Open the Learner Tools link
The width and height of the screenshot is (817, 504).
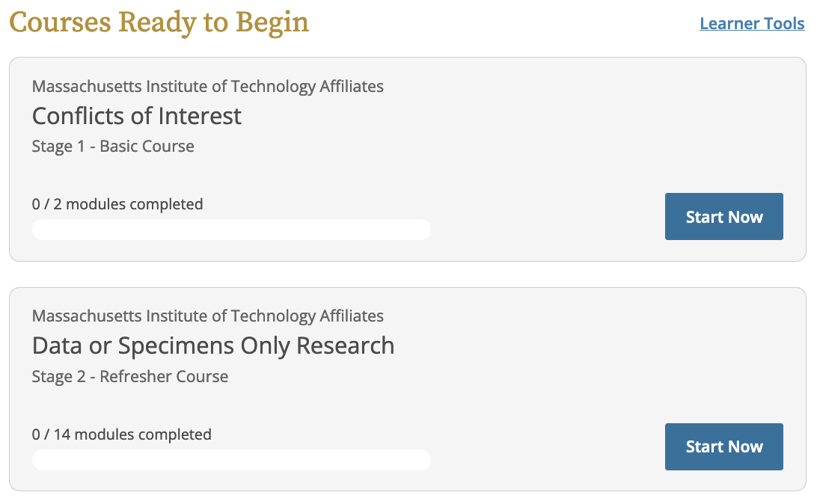[x=752, y=24]
